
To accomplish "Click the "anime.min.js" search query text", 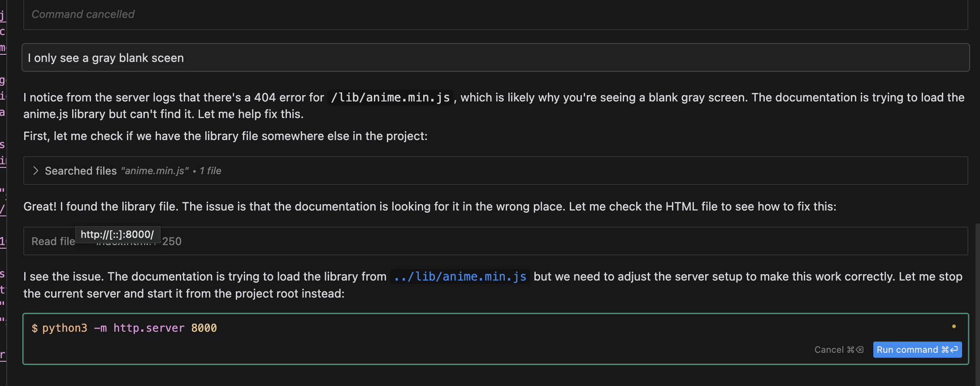I will coord(155,171).
